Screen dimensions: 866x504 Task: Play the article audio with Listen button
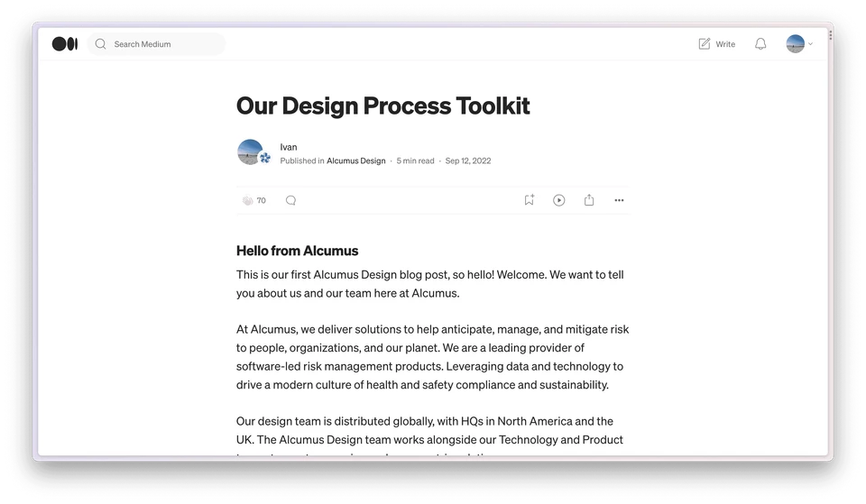point(559,200)
